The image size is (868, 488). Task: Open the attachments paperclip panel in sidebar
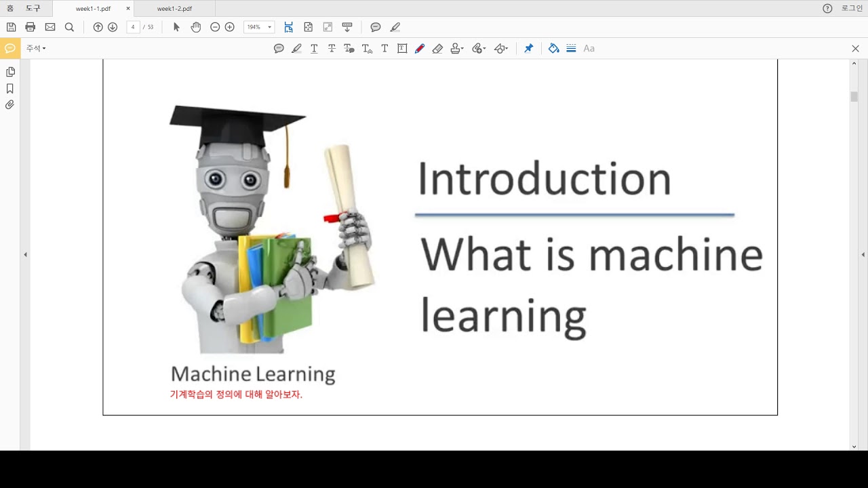click(10, 105)
